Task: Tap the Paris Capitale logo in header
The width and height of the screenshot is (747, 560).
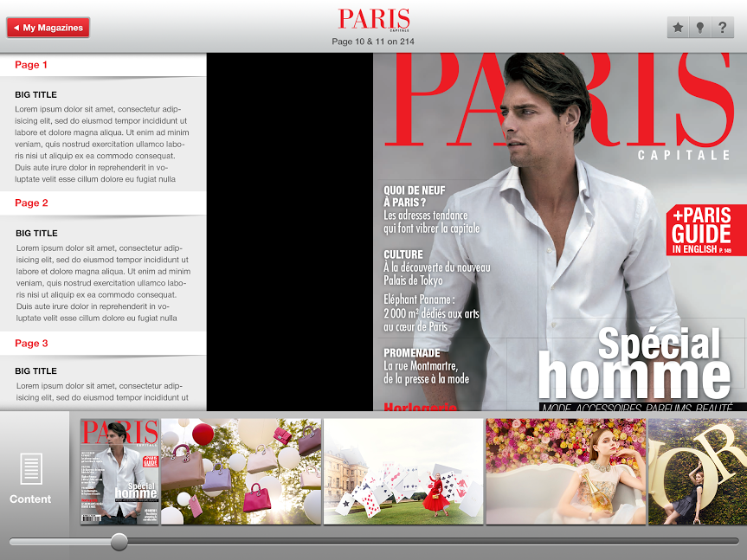Action: pos(373,20)
